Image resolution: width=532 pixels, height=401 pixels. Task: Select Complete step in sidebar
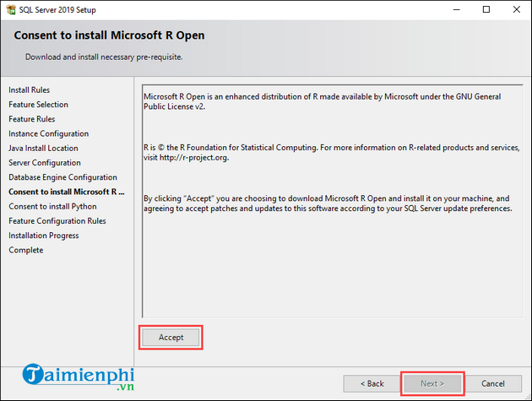click(26, 251)
